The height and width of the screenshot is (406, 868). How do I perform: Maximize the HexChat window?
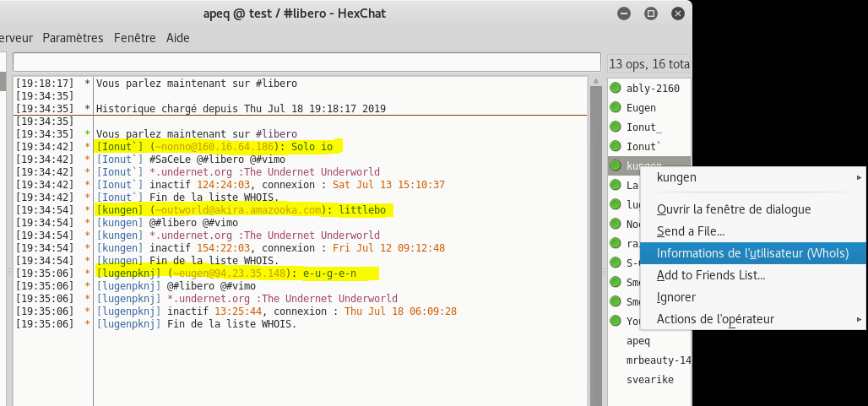651,14
